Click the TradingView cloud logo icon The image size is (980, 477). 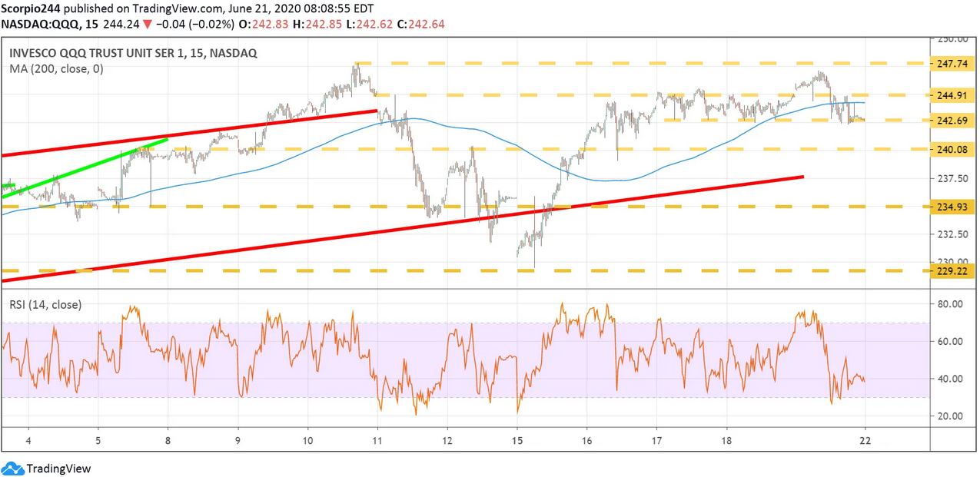(12, 468)
